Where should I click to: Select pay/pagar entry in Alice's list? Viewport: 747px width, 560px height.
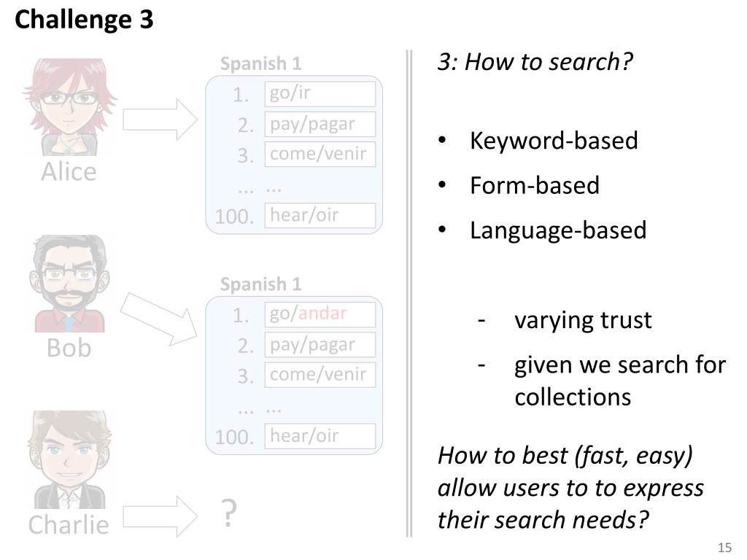pyautogui.click(x=320, y=124)
